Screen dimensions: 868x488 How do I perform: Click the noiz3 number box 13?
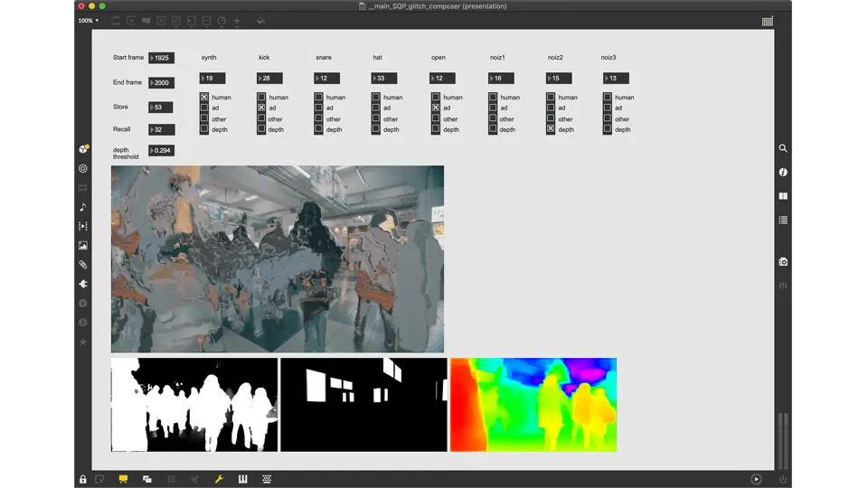[616, 78]
